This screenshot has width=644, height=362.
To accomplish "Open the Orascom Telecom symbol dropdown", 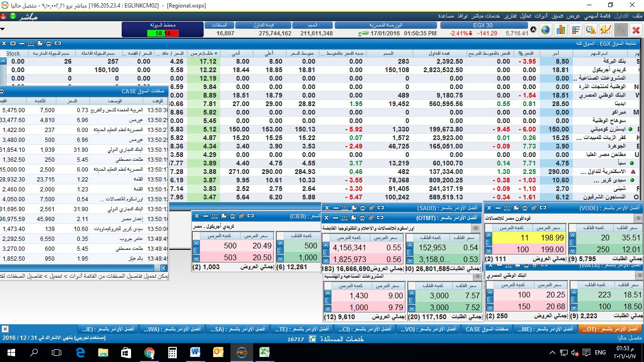I will (476, 228).
